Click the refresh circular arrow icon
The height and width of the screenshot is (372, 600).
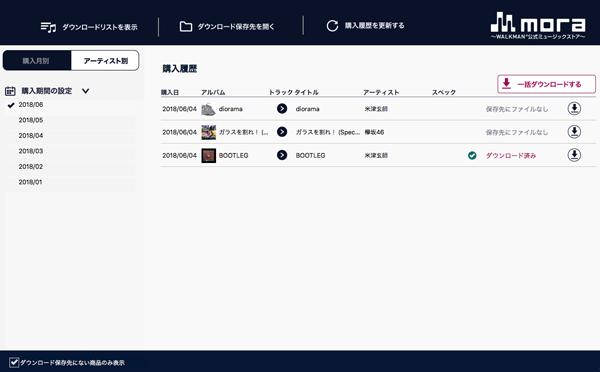(332, 26)
